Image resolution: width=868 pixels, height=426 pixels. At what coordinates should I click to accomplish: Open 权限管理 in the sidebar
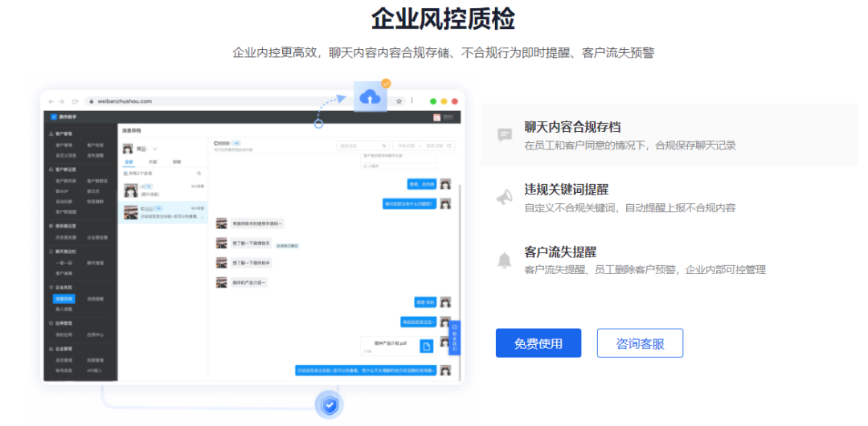point(95,360)
